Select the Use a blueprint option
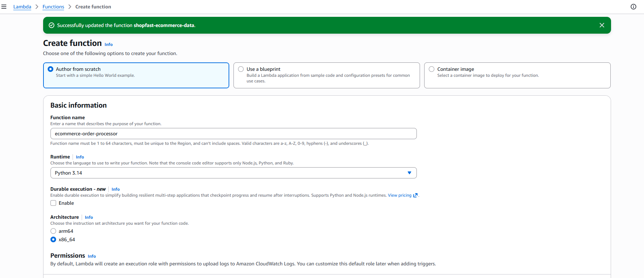Viewport: 644px width, 278px height. (241, 69)
